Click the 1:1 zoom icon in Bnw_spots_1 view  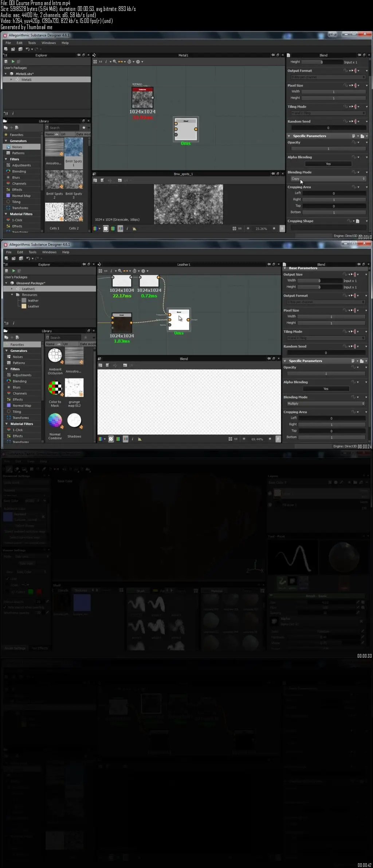[240, 229]
